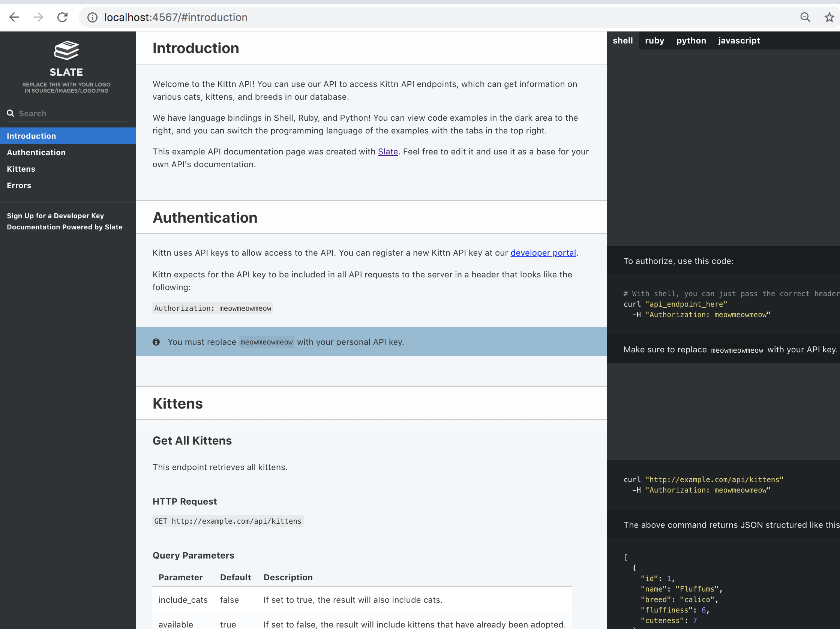Open Kittens section from sidebar

[67, 169]
